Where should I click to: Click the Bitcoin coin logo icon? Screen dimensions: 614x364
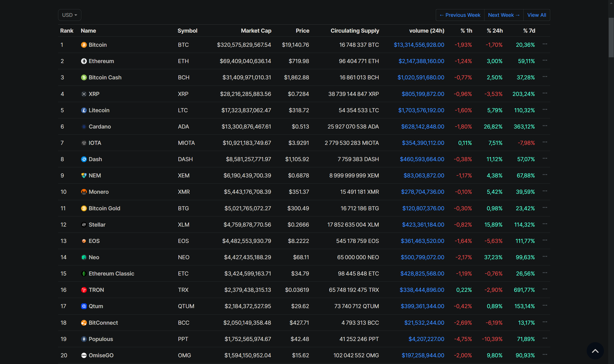pyautogui.click(x=84, y=45)
